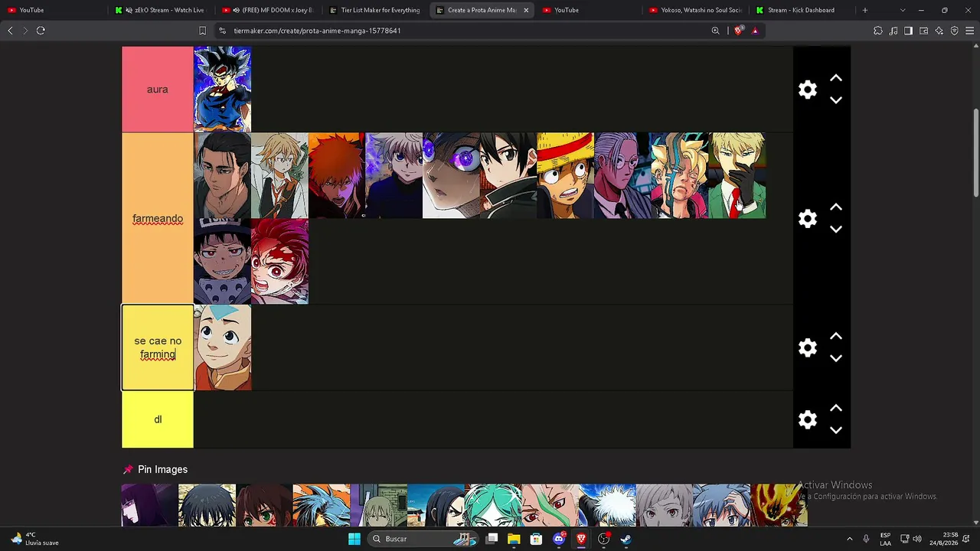Open Task View from the taskbar
The width and height of the screenshot is (980, 551).
coord(492,539)
